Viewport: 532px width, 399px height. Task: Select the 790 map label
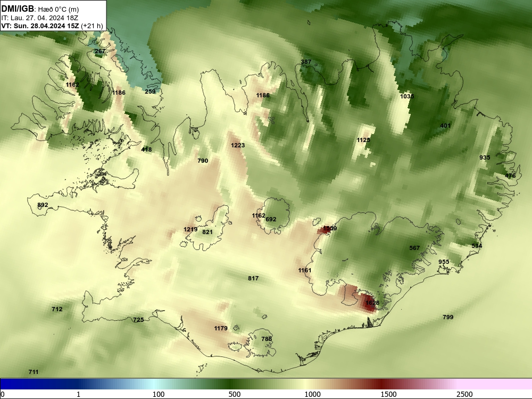click(203, 161)
